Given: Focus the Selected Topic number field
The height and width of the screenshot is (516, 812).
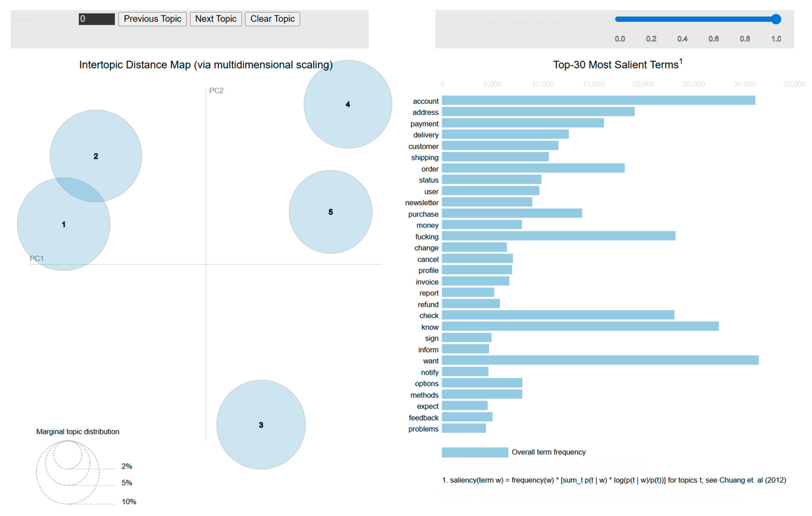Looking at the screenshot, I should pyautogui.click(x=97, y=19).
